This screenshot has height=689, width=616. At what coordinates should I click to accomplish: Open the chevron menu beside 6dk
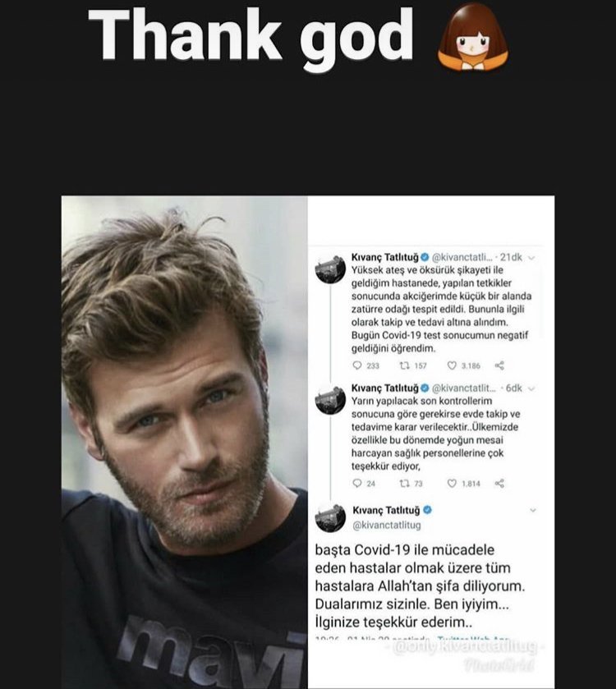point(531,388)
